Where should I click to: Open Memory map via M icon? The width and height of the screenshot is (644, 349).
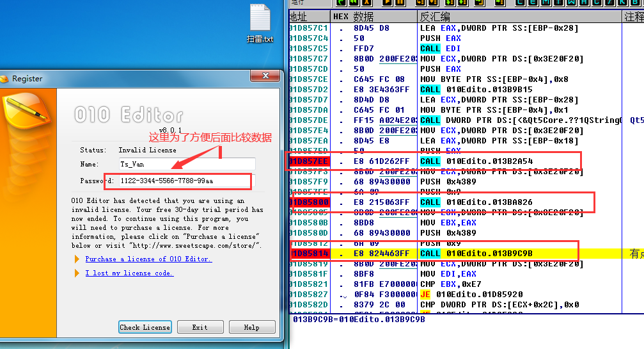(x=546, y=2)
